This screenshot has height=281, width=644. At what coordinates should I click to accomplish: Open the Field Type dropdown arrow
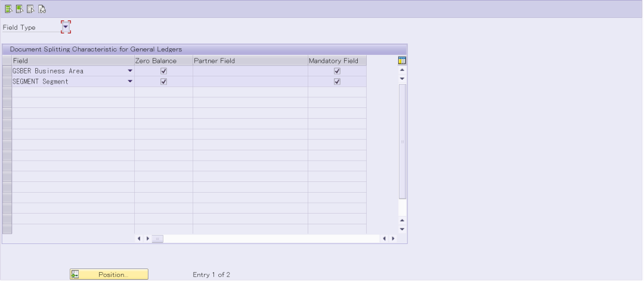66,27
